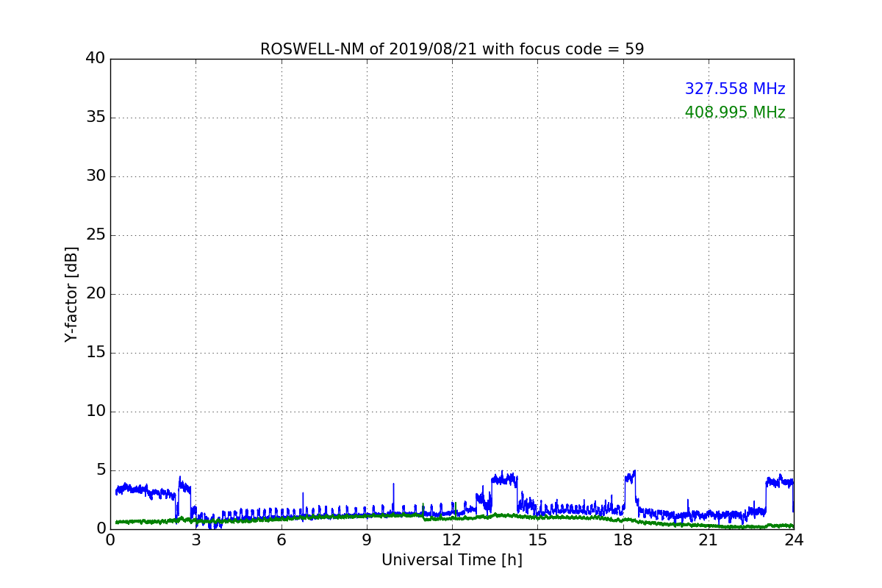Click x-axis tick label '6'
Viewport: 882px width, 588px height.
(282, 539)
